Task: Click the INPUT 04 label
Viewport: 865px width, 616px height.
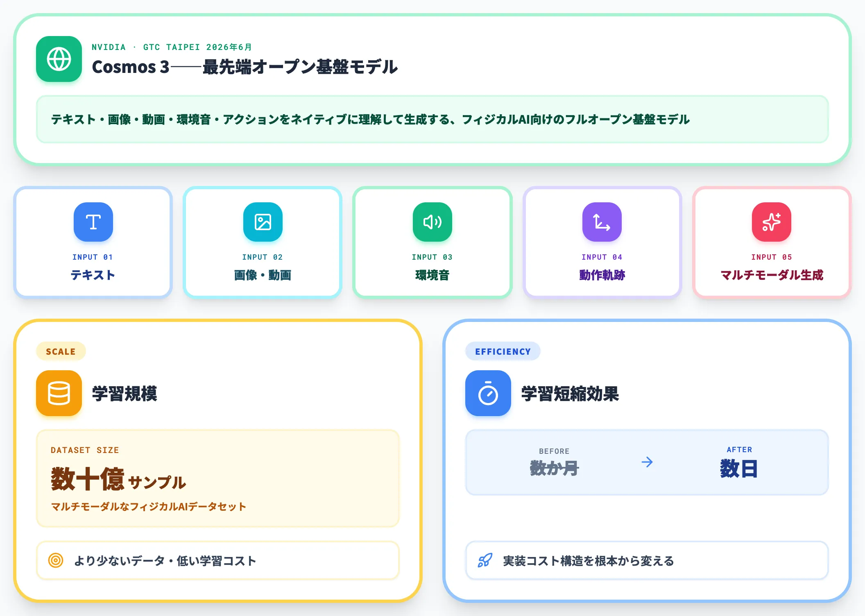Action: pyautogui.click(x=602, y=257)
